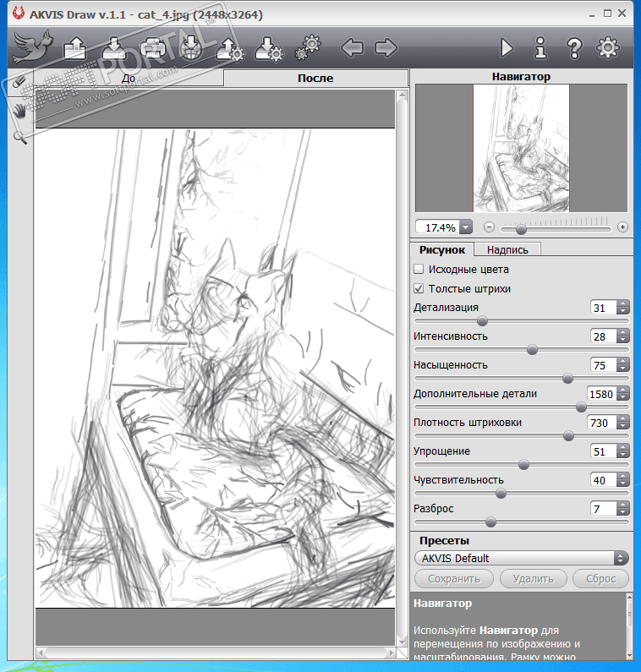Open the Надпись tab
641x672 pixels.
pyautogui.click(x=507, y=250)
